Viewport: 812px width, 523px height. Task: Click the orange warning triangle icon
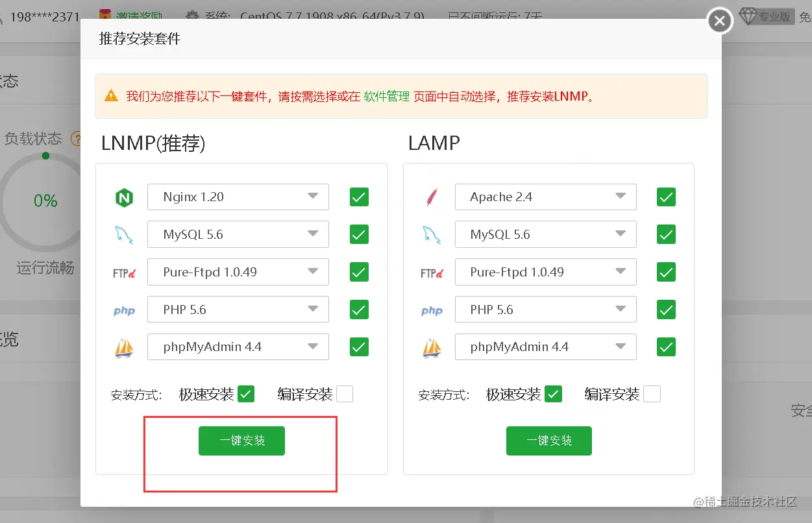(x=111, y=96)
